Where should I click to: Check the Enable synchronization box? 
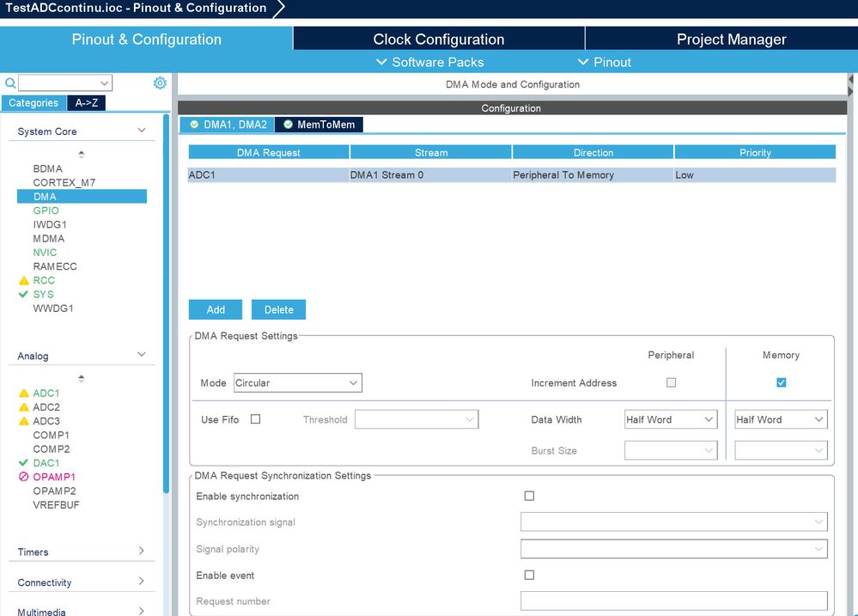[529, 496]
